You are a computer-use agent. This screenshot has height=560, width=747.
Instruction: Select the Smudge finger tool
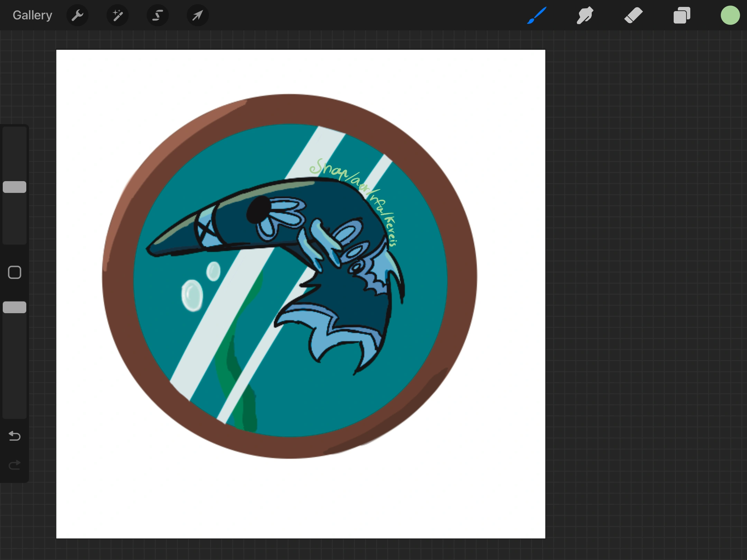pyautogui.click(x=585, y=15)
